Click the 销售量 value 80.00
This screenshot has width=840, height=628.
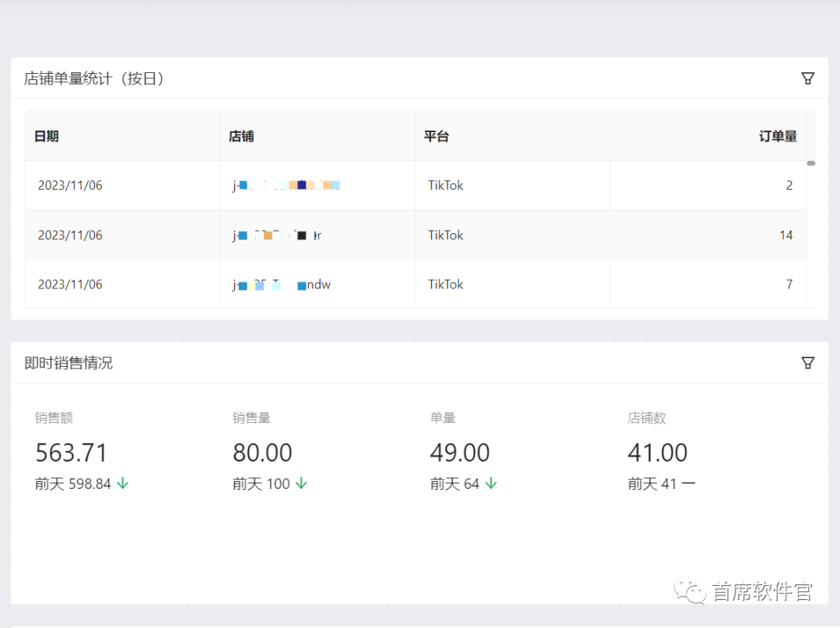pyautogui.click(x=262, y=452)
